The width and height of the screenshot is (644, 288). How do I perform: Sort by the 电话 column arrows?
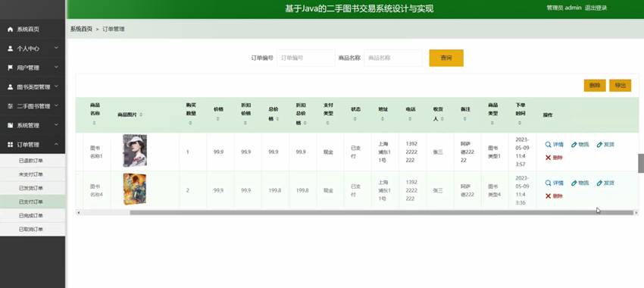(x=411, y=119)
